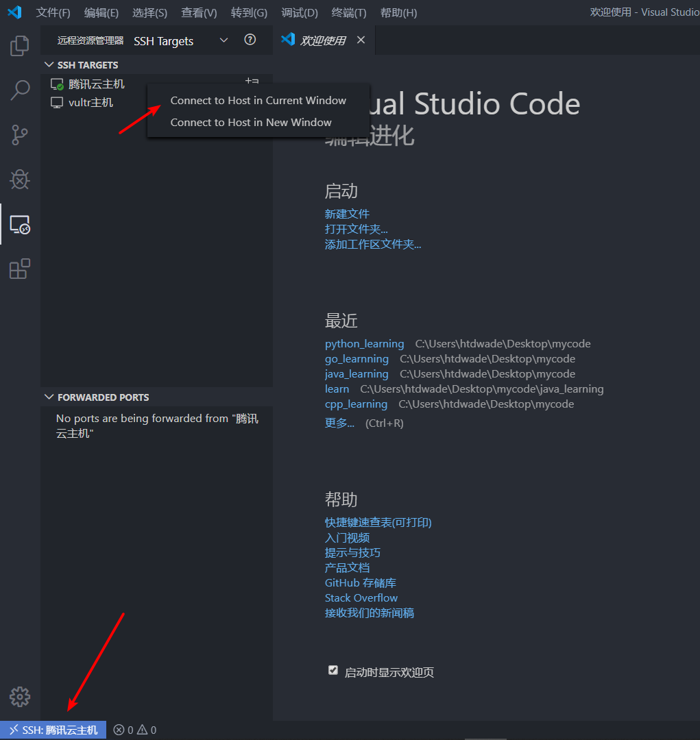Click the vultr主机 monitor icon
This screenshot has height=740, width=700.
coord(57,102)
